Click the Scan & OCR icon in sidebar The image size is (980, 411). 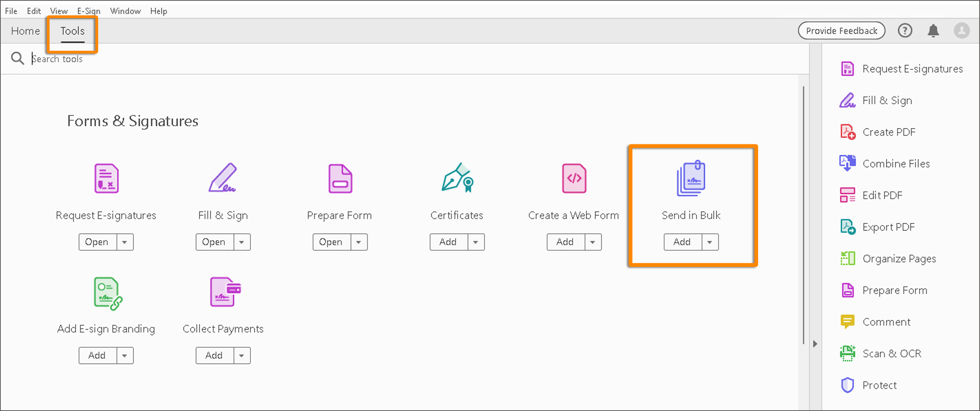click(x=848, y=353)
